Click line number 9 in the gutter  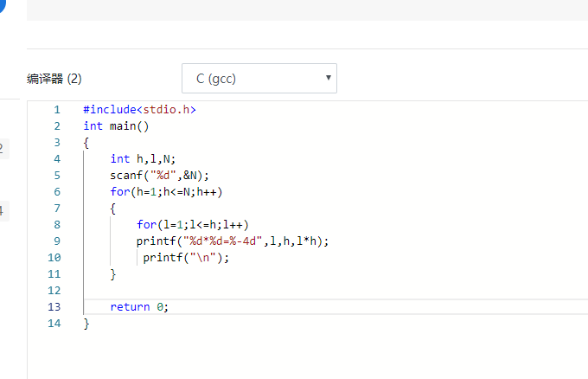pyautogui.click(x=57, y=241)
